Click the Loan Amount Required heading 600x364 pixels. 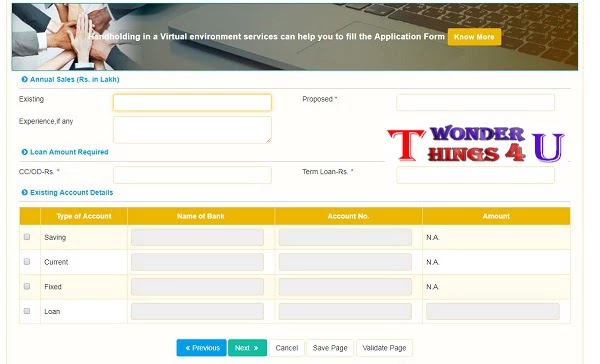(69, 152)
